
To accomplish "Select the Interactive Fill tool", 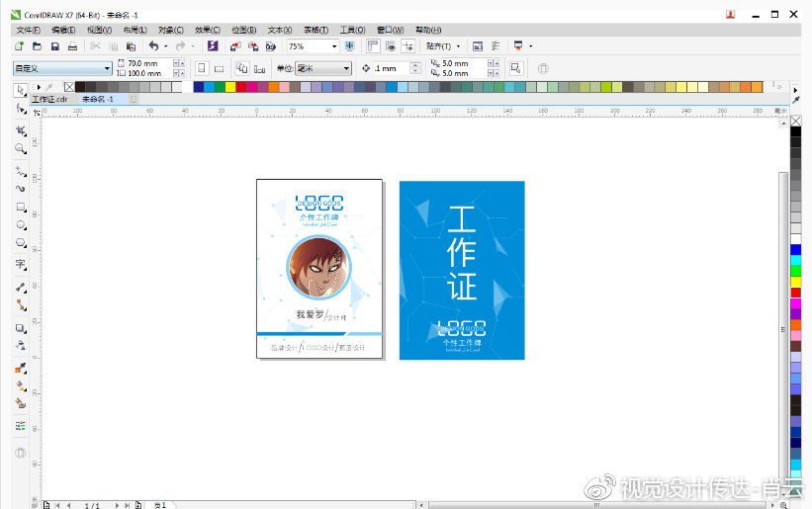I will point(20,385).
